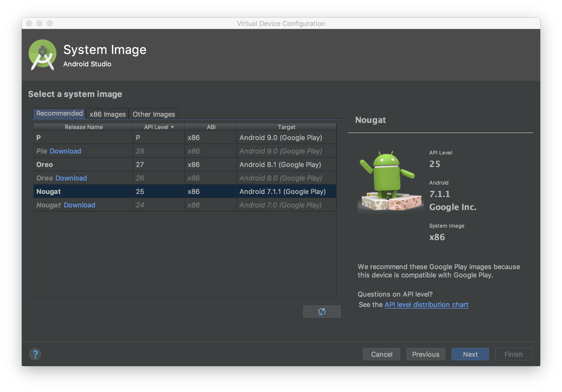562x392 pixels.
Task: Click the refresh system images icon button
Action: (322, 311)
